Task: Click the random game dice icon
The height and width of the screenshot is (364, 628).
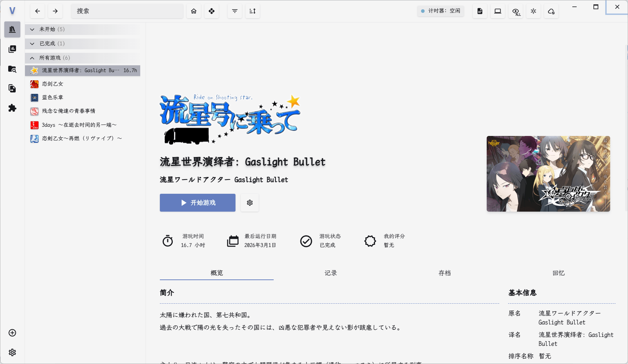Action: 212,11
